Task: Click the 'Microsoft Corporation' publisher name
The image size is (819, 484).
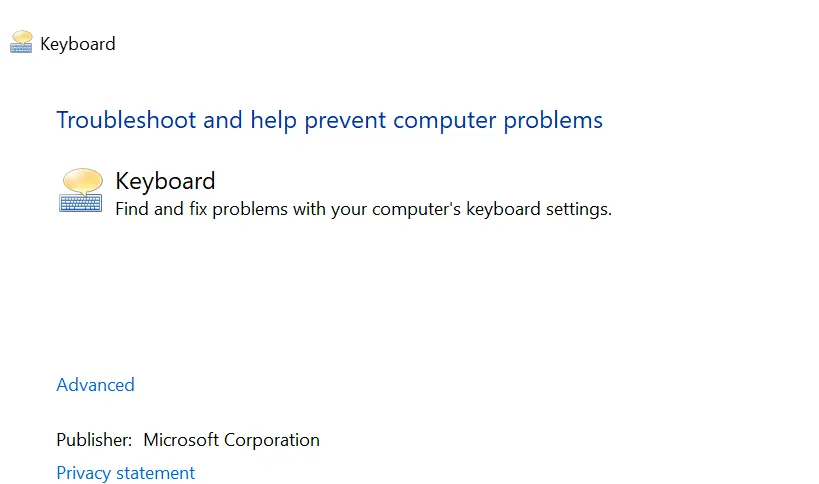Action: 231,440
